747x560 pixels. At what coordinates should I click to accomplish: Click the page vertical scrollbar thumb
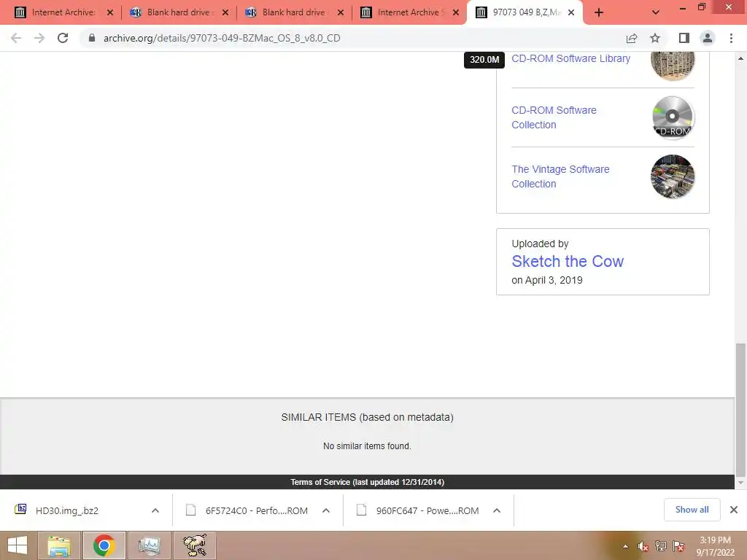coord(740,410)
